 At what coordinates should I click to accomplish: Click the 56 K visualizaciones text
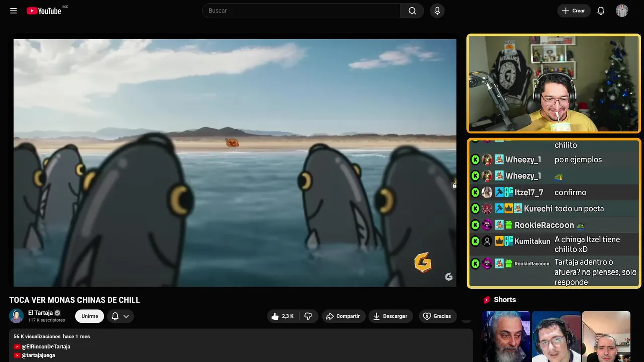click(x=37, y=336)
